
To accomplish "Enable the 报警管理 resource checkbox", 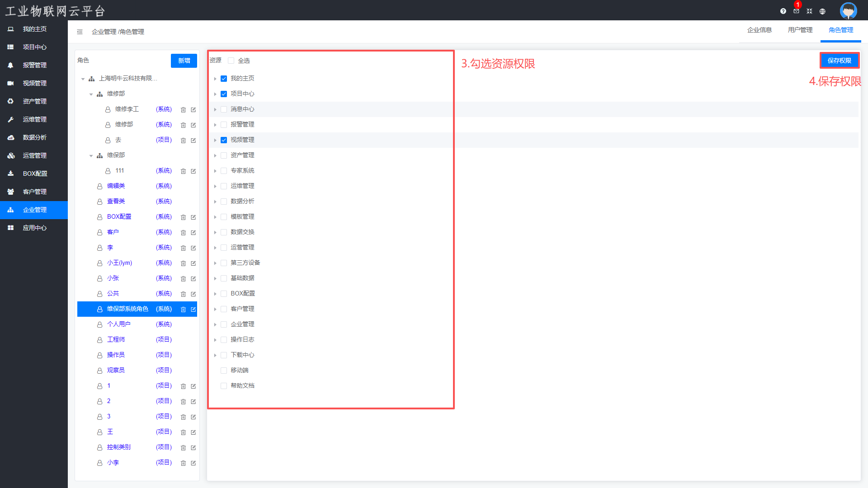I will tap(224, 125).
